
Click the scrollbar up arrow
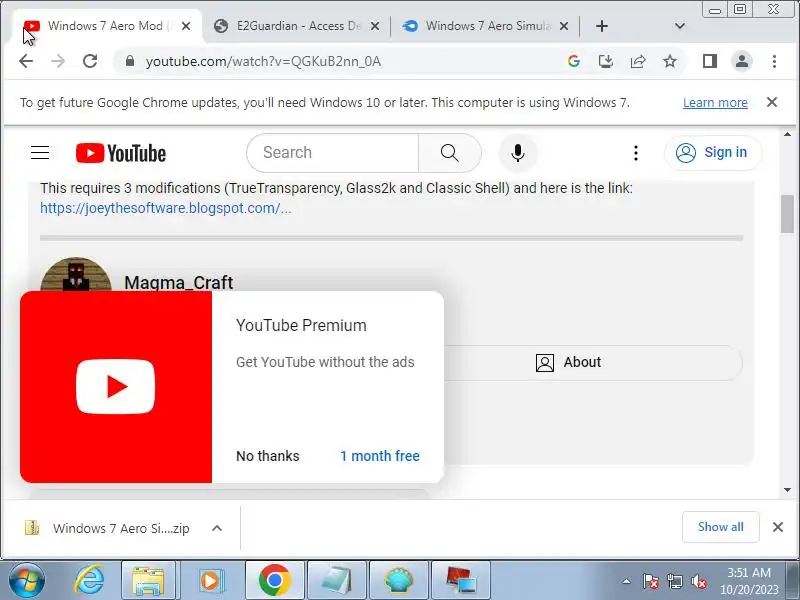[787, 134]
